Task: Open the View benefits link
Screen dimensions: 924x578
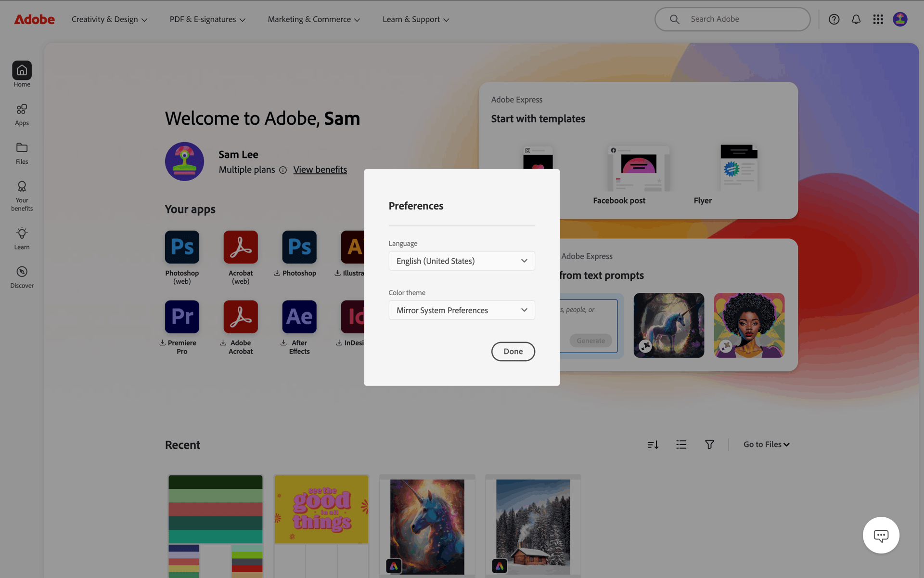Action: 320,170
